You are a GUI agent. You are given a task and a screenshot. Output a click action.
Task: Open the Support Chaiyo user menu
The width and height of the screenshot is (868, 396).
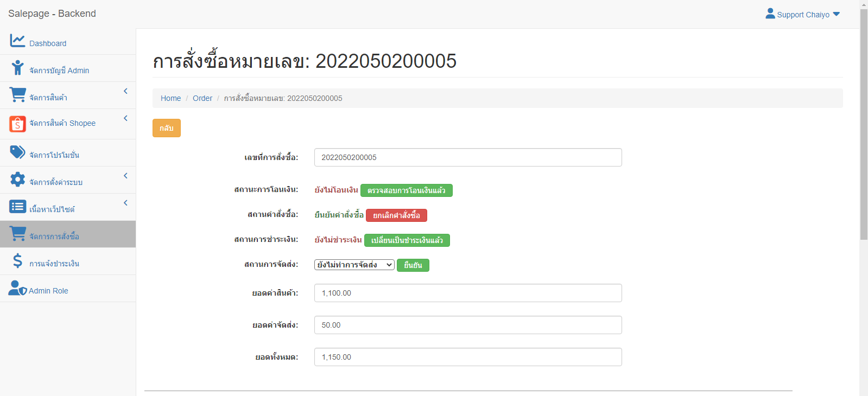[x=802, y=14]
